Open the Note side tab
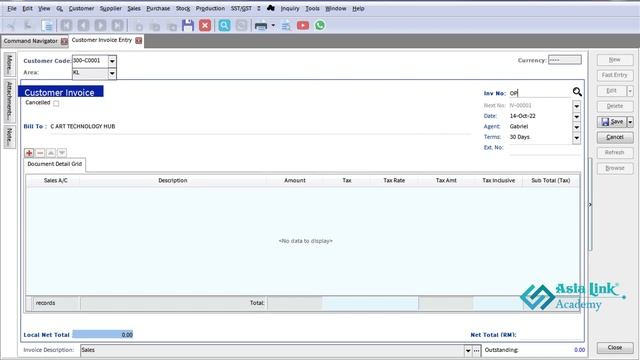The image size is (640, 360). [x=10, y=136]
